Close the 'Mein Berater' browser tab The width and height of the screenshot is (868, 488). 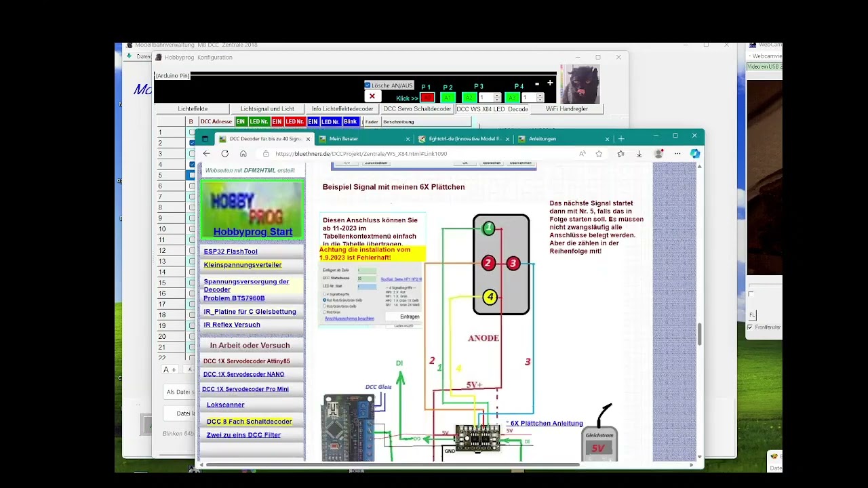coord(408,139)
